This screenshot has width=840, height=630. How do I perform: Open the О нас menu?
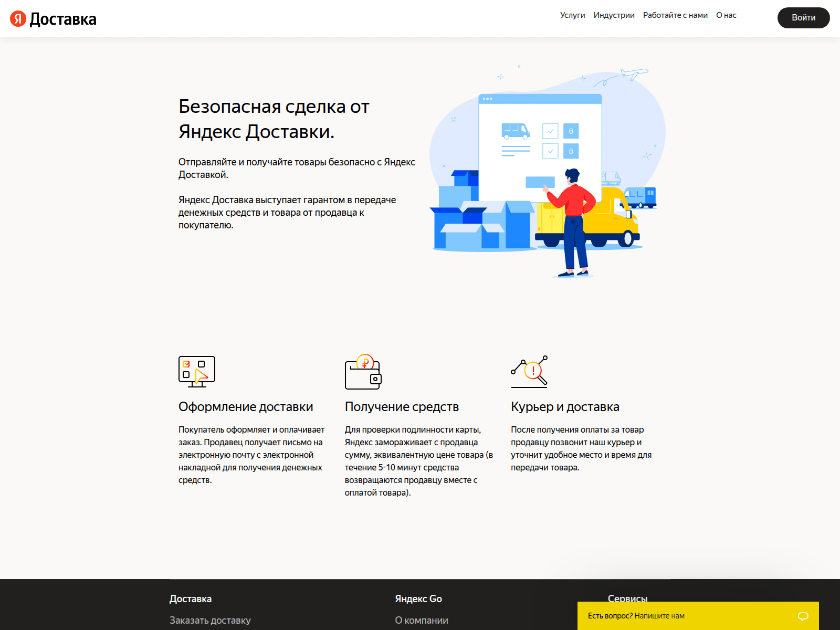[x=726, y=15]
